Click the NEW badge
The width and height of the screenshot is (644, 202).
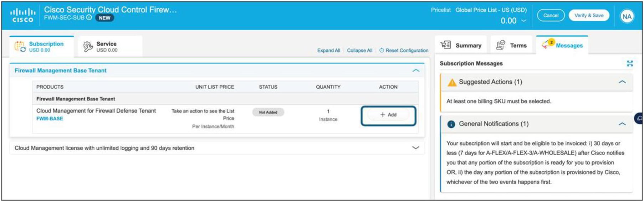pos(104,18)
